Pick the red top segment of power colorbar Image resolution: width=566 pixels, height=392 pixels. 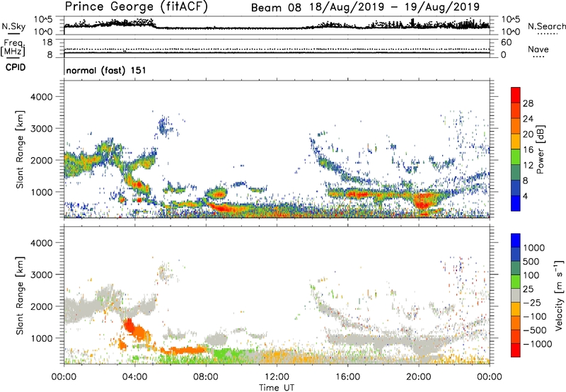point(516,96)
